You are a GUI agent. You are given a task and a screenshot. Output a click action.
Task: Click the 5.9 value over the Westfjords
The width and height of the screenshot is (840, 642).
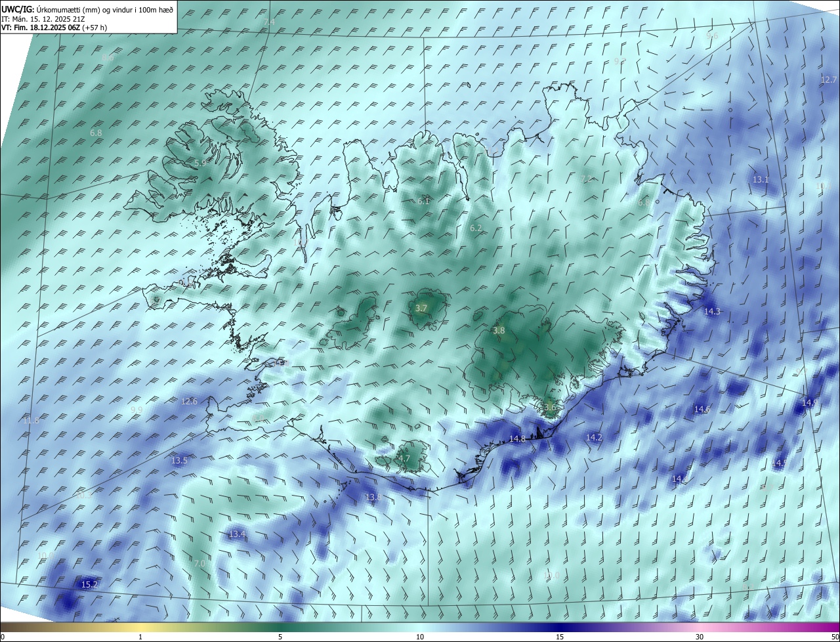[200, 162]
